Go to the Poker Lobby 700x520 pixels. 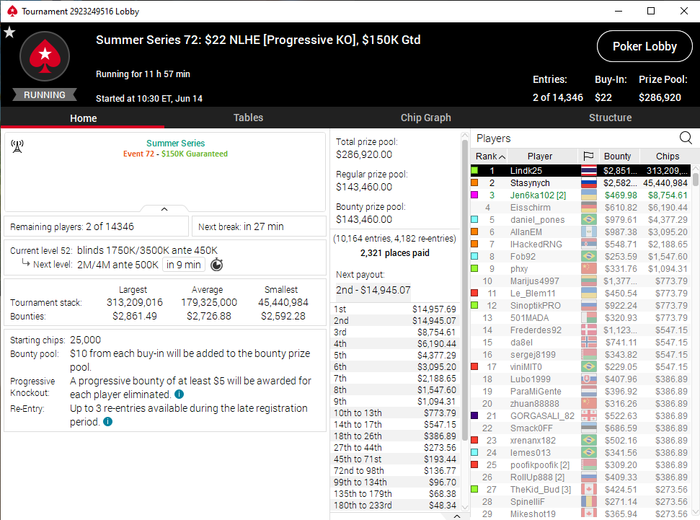click(x=645, y=46)
